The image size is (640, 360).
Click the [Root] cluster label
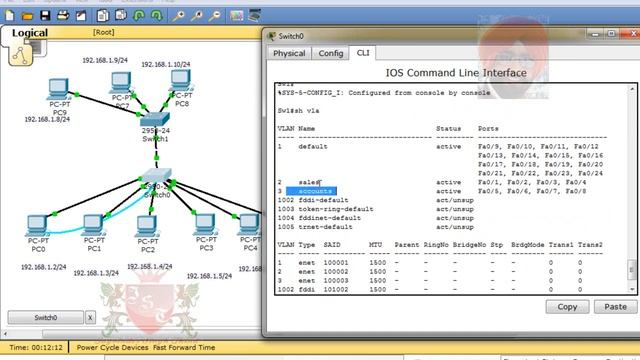[x=104, y=32]
